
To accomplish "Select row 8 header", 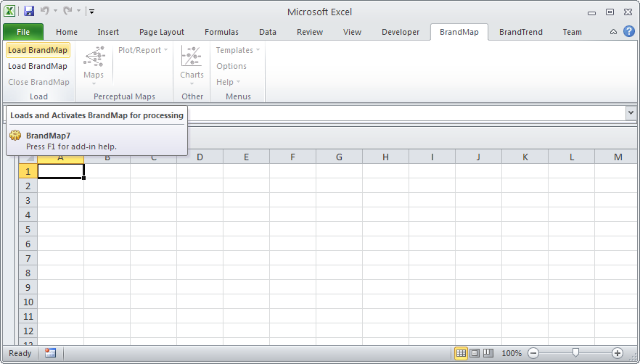I will coord(28,273).
